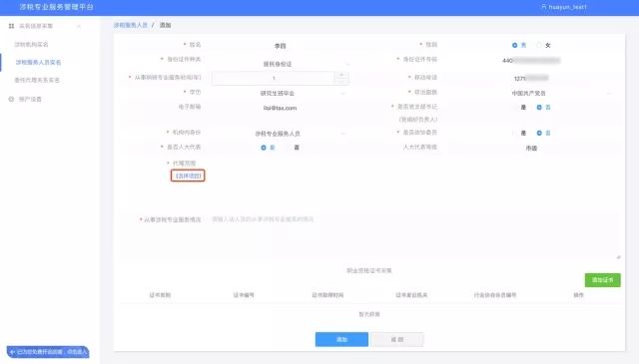Click the ID number field starting with 440
The image size is (639, 364).
pyautogui.click(x=531, y=61)
